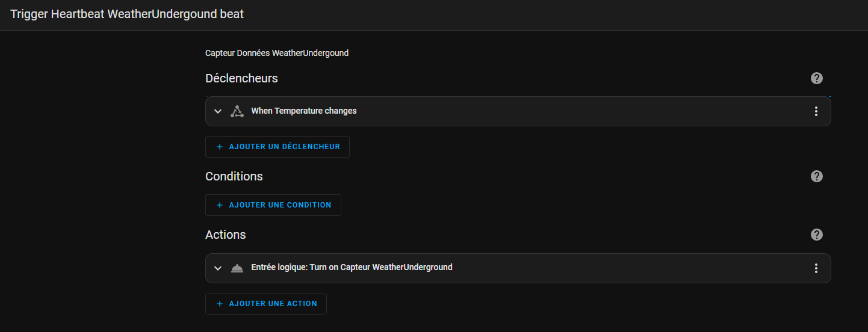Select the Turn on Capteur WeatherUnderground text
The height and width of the screenshot is (332, 868).
coord(380,267)
